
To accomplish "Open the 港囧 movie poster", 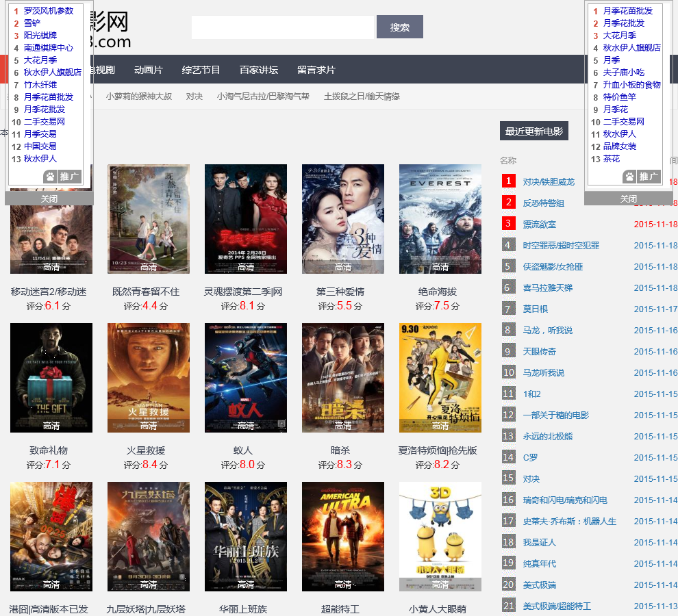I will coord(51,537).
